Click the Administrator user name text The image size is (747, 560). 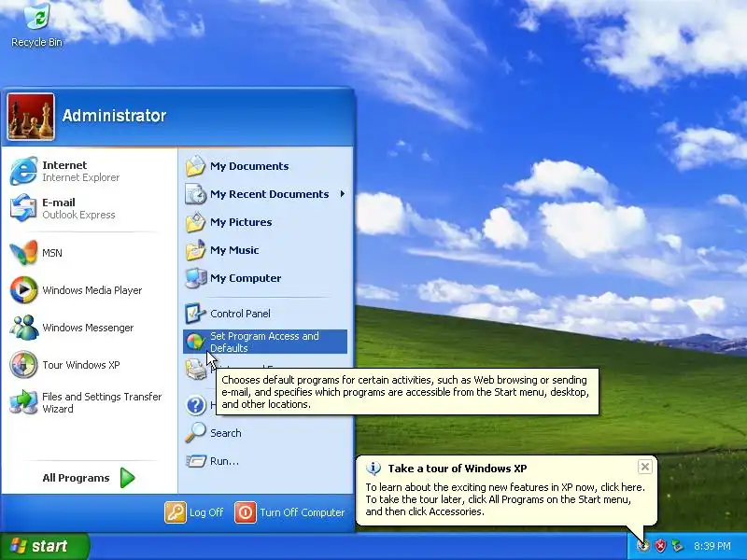click(x=114, y=116)
